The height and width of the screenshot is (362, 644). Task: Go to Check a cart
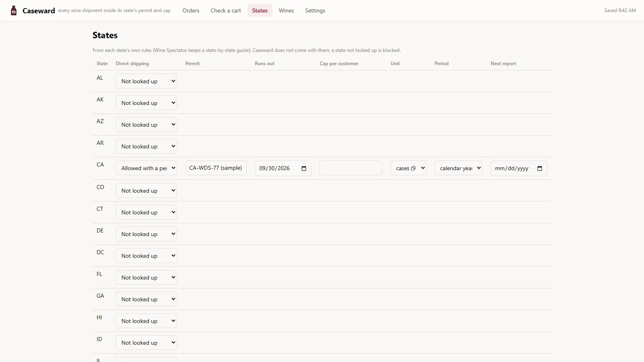(226, 10)
